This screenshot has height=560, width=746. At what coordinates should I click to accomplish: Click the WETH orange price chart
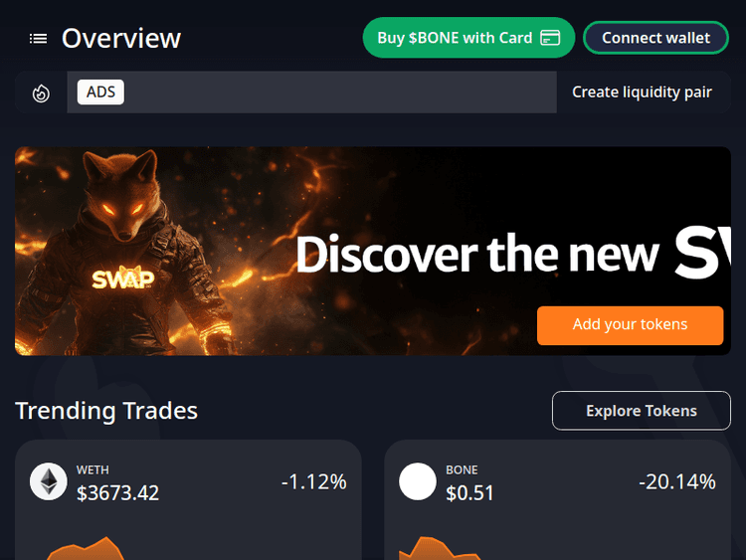point(86,549)
